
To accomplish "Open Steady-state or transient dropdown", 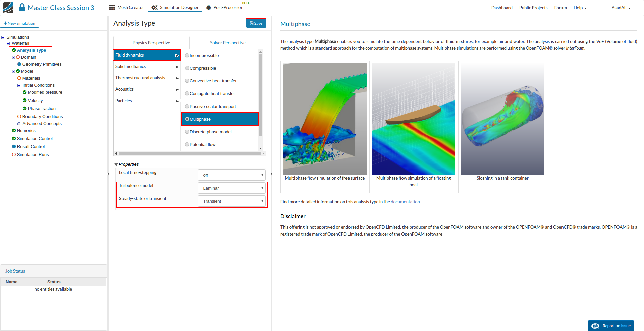I will coord(231,201).
